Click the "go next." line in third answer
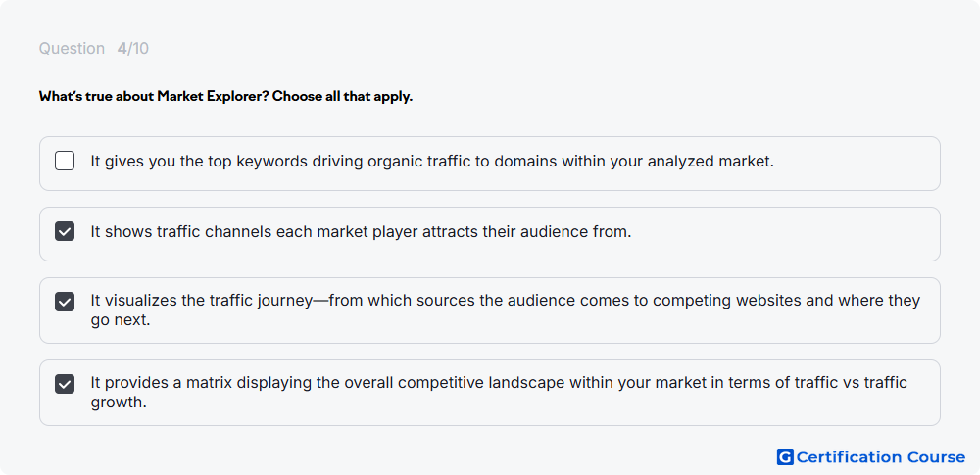This screenshot has width=980, height=475. point(121,321)
